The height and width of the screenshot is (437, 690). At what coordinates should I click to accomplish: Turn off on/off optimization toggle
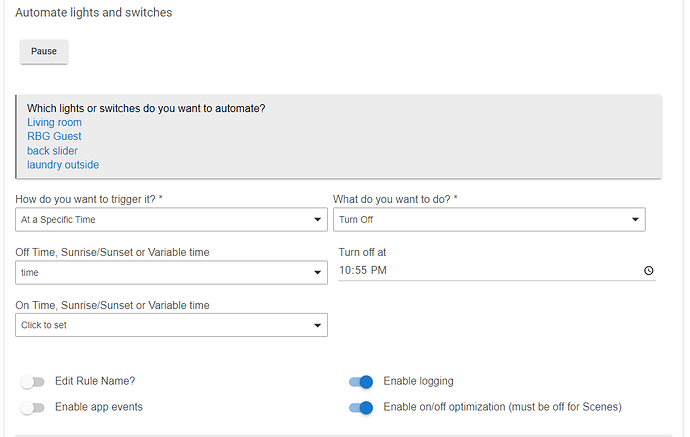click(361, 407)
